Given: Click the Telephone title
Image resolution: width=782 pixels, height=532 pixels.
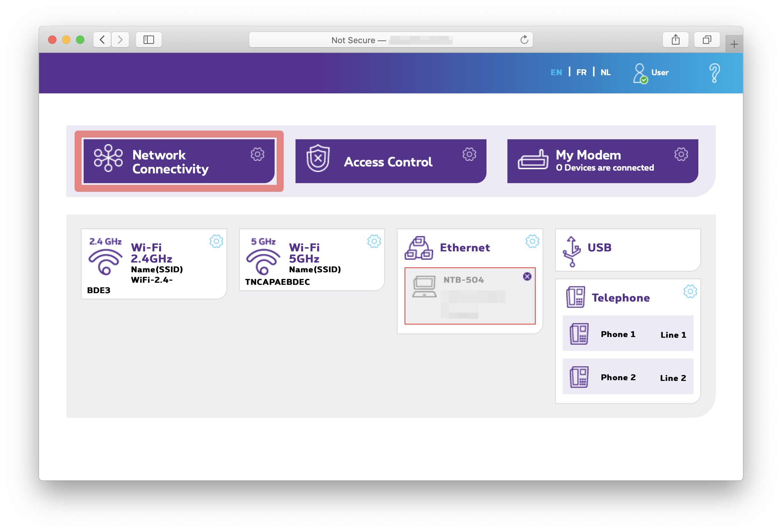Looking at the screenshot, I should click(621, 298).
